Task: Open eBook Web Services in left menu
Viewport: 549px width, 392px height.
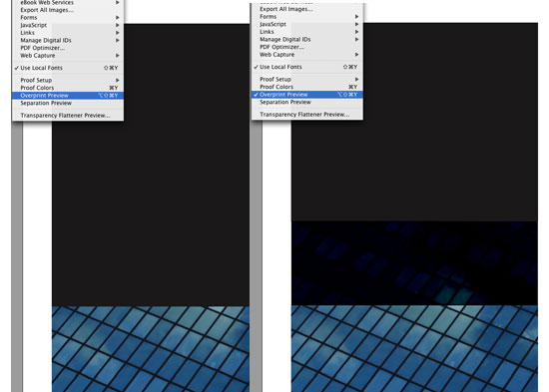Action: [68, 3]
